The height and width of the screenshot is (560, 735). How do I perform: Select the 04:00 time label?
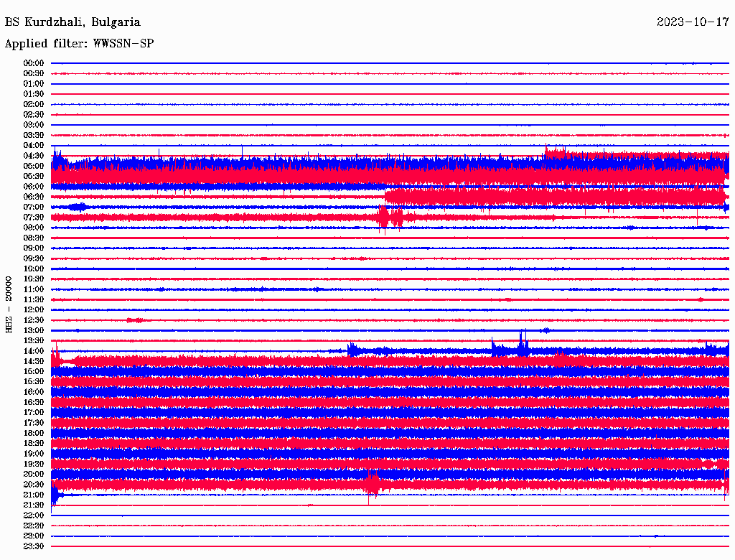pos(33,146)
